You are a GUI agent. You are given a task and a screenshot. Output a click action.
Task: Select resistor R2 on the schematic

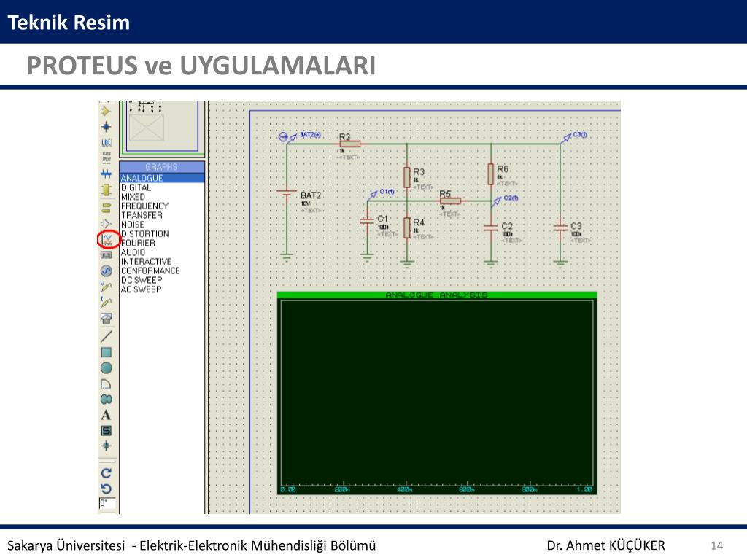click(349, 144)
